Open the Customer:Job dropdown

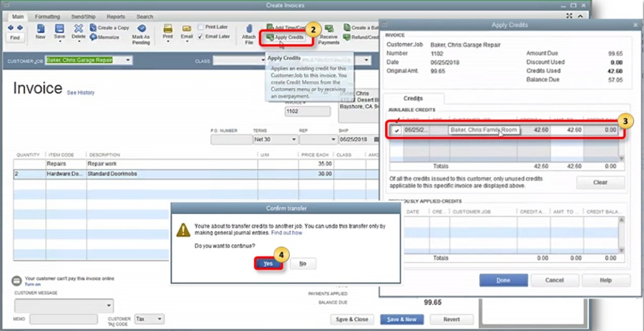click(128, 60)
